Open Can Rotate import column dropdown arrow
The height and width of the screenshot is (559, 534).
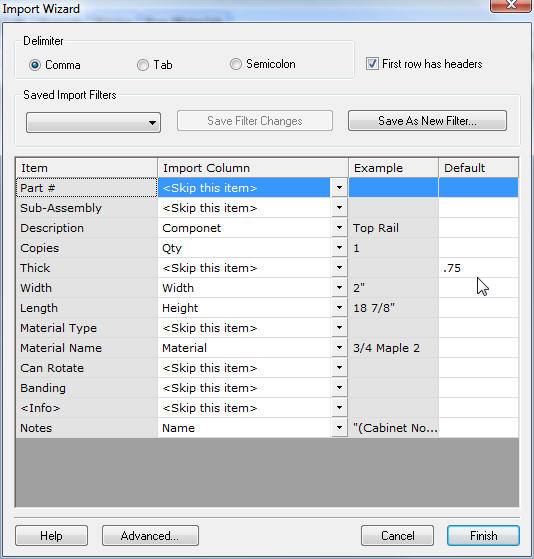tap(339, 368)
